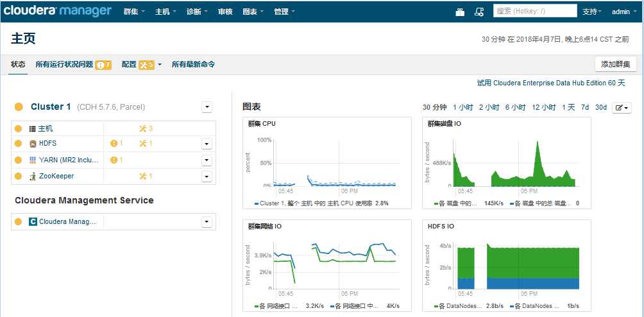Open 主机 configuration issues wrench 3
644x317 pixels.
146,128
